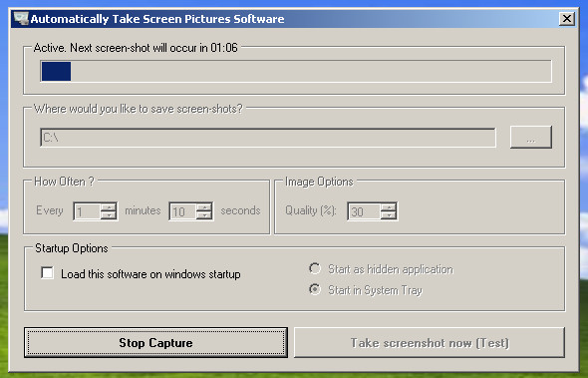Close the Automatically Take Screen Pictures window
The height and width of the screenshot is (378, 588).
[x=567, y=18]
